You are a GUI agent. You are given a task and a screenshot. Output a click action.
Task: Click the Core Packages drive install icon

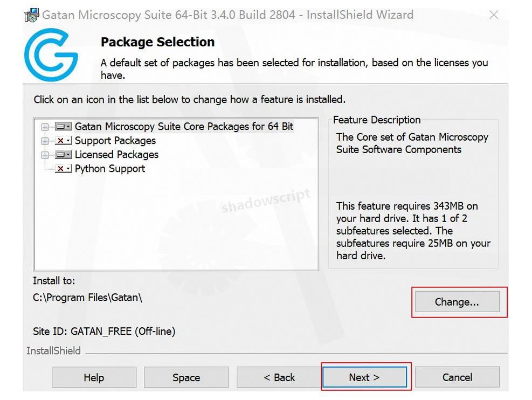coord(63,127)
